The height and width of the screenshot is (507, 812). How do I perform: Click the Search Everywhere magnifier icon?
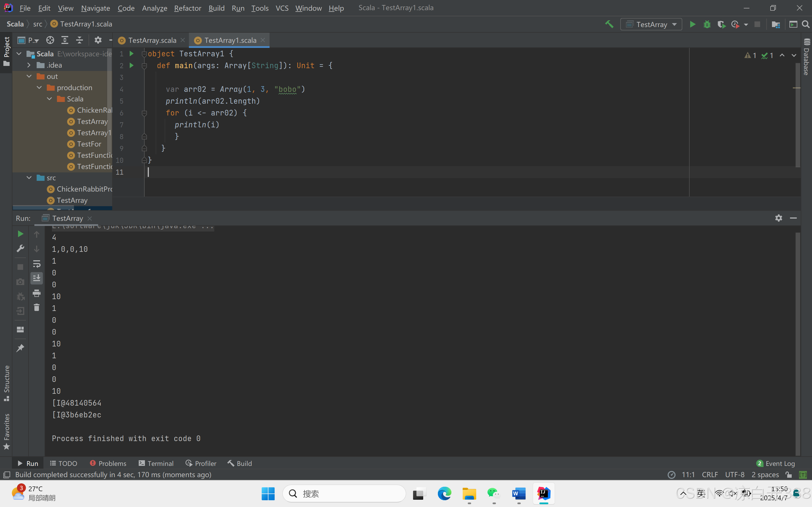point(805,25)
